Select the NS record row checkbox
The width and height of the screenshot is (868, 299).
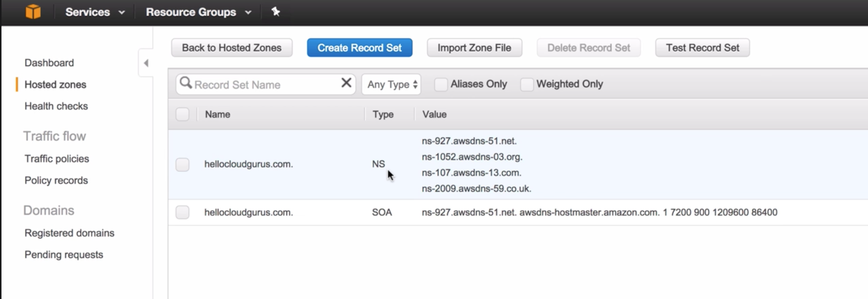tap(182, 165)
